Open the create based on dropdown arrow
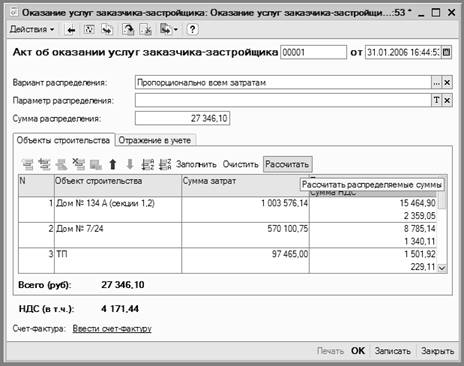Screen dimensions: 464x366 coord(176,30)
